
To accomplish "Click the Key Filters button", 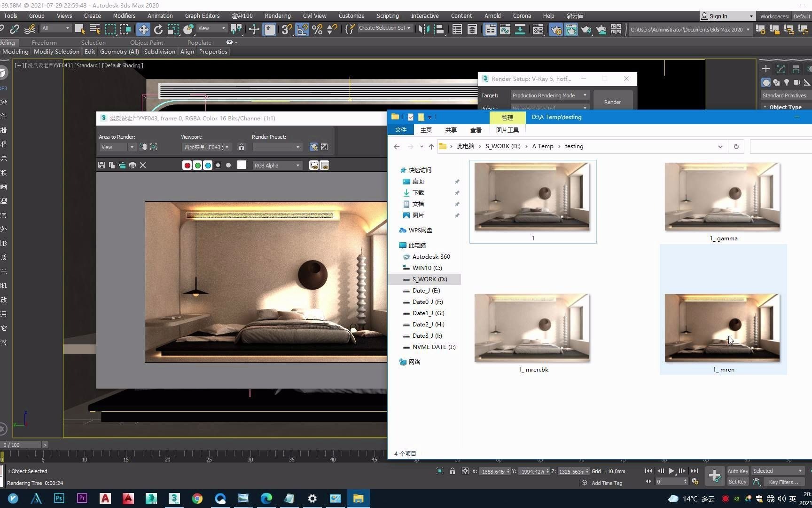I will pos(784,482).
